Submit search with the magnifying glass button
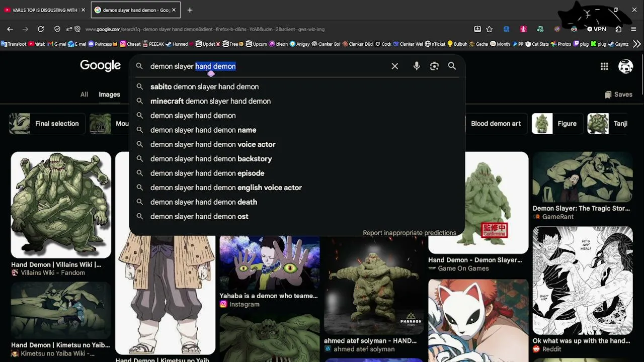Screen dimensions: 644x362 pos(452,66)
